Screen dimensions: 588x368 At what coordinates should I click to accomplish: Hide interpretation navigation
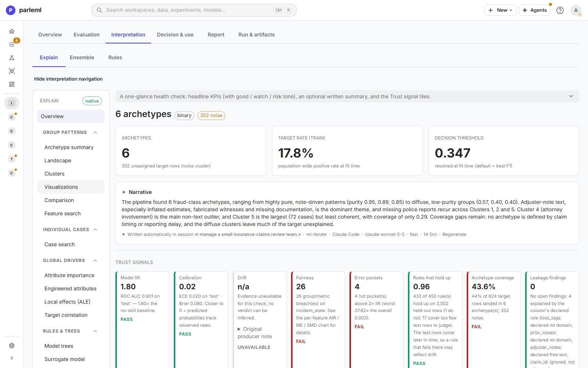click(68, 79)
